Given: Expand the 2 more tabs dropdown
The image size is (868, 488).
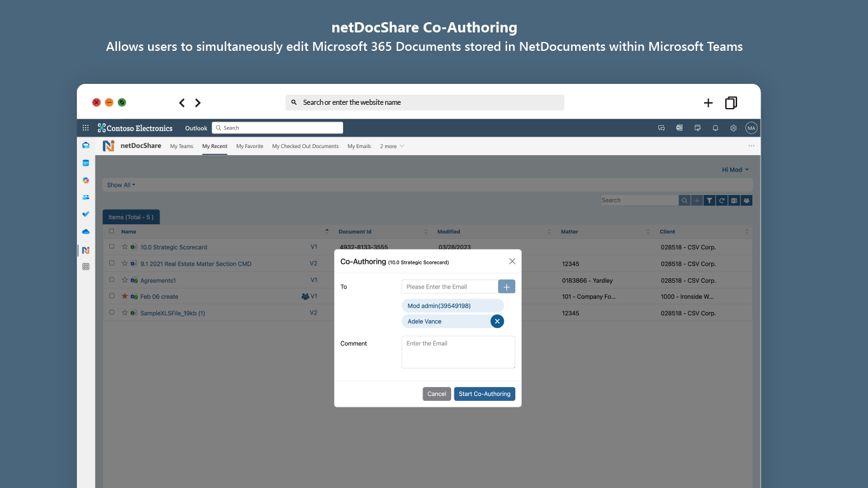Looking at the screenshot, I should (x=392, y=146).
